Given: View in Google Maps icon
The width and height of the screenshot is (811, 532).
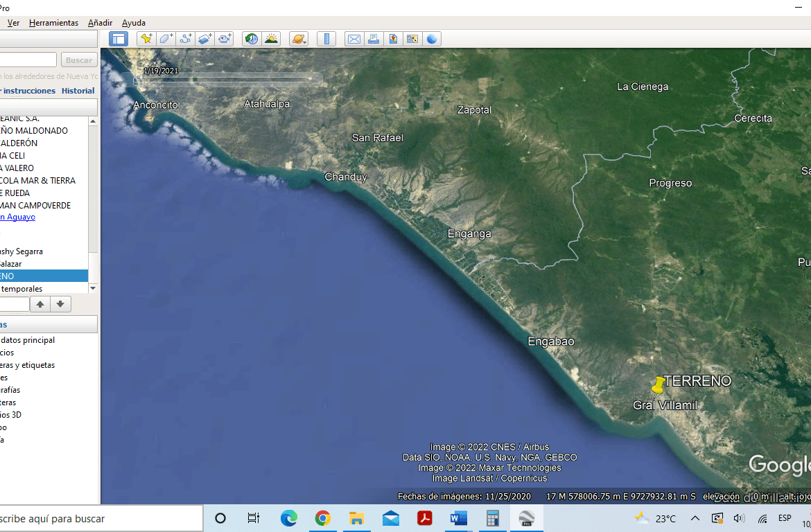Looking at the screenshot, I should [x=412, y=39].
